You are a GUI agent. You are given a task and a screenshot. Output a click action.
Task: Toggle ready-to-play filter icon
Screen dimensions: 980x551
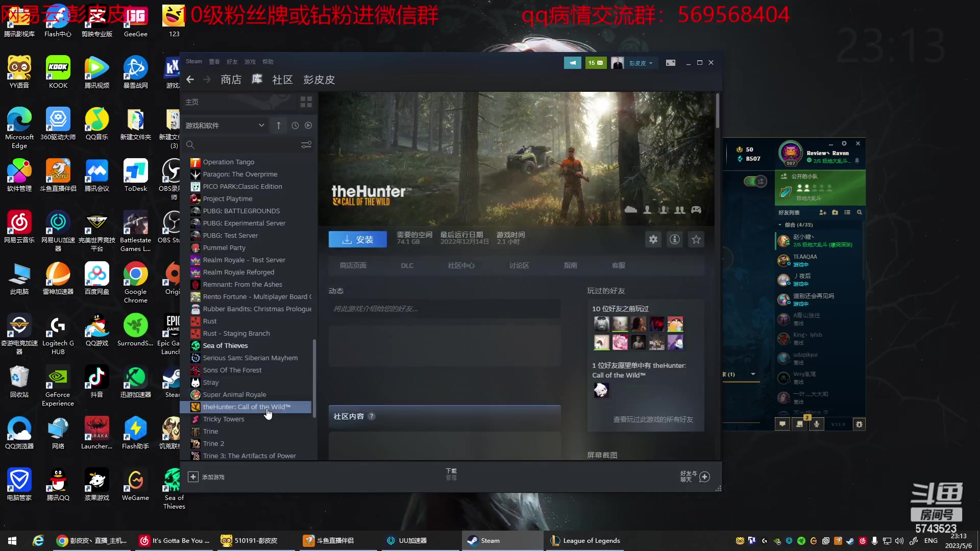[x=308, y=126]
